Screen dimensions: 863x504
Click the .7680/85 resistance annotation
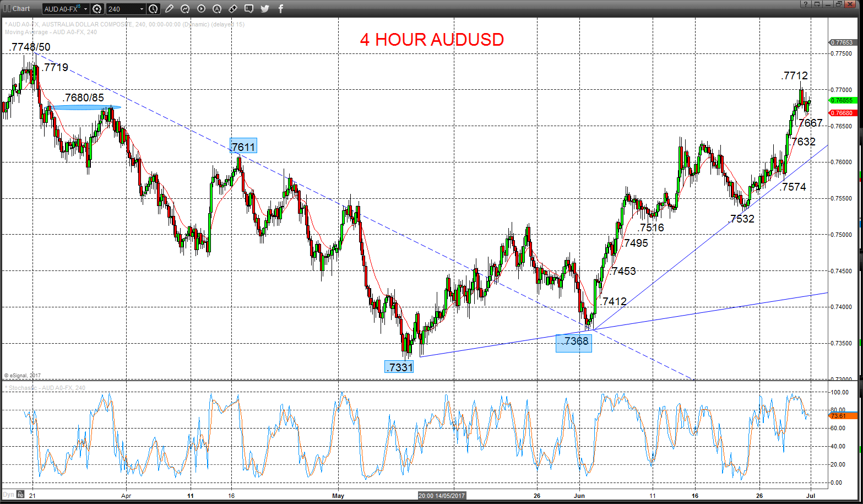(x=83, y=97)
